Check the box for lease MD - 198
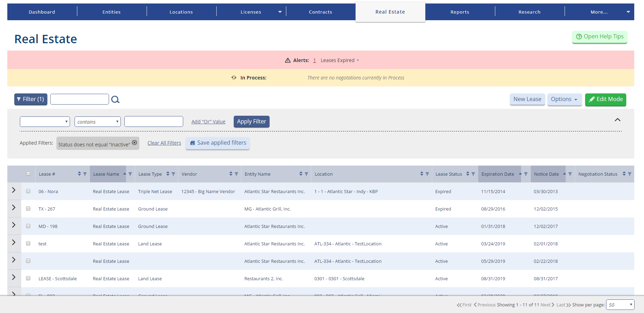 [28, 226]
